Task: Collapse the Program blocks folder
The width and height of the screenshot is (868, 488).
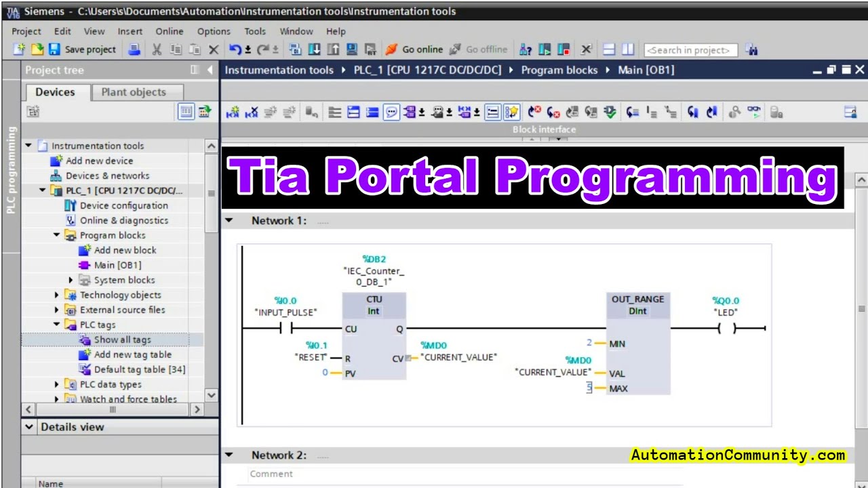Action: click(x=57, y=235)
